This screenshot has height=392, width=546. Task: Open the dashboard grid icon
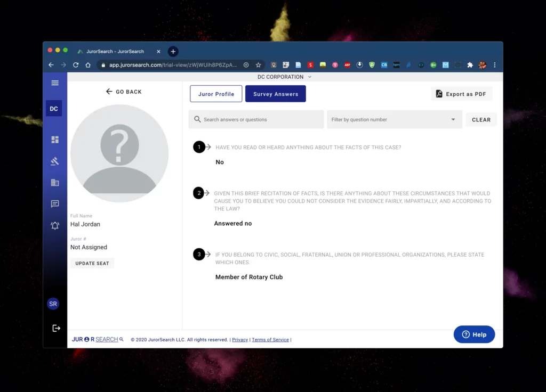55,140
